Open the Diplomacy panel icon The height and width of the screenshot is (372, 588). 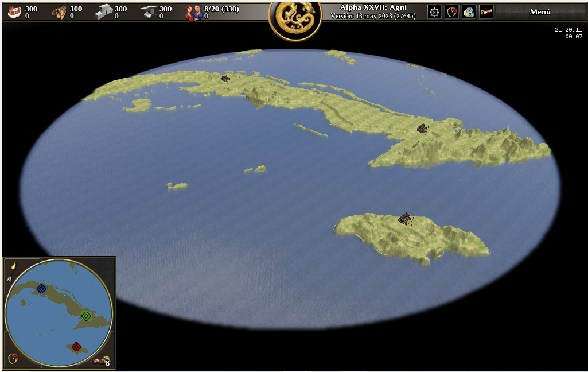click(x=451, y=12)
